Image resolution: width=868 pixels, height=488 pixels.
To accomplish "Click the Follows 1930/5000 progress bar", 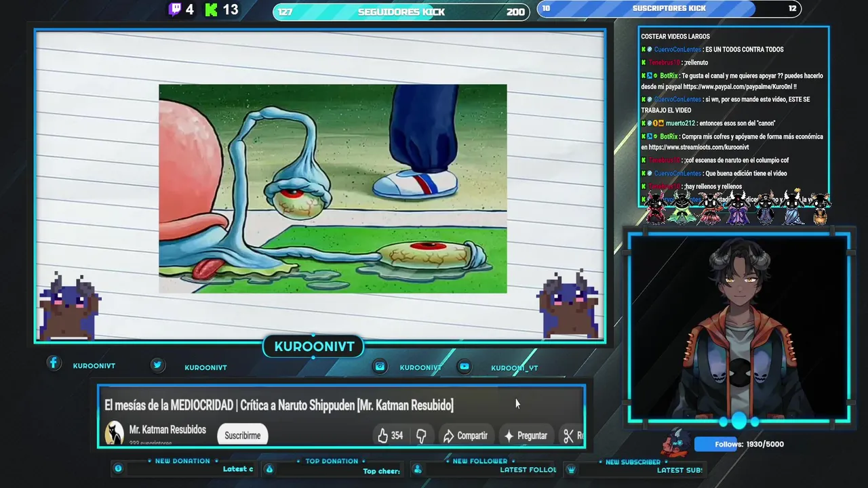I will pyautogui.click(x=740, y=444).
